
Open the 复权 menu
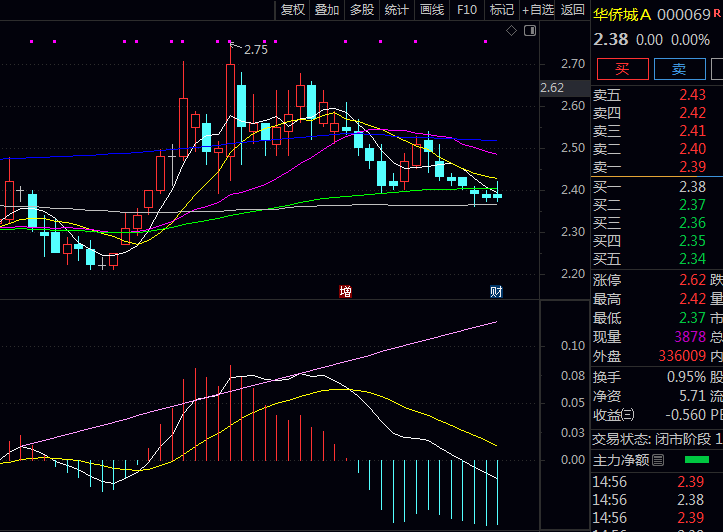click(x=292, y=10)
